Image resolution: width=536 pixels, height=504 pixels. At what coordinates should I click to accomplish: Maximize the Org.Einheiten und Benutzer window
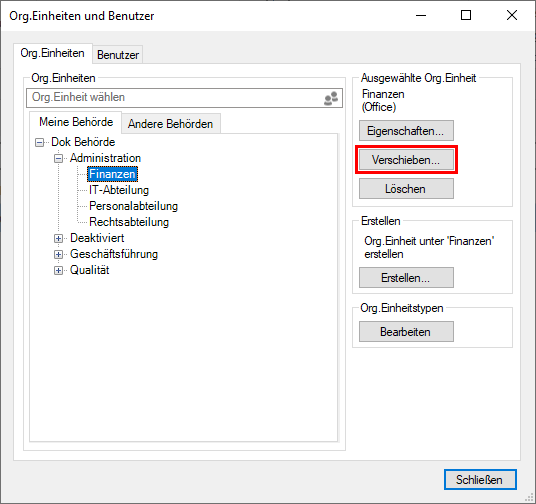click(466, 15)
